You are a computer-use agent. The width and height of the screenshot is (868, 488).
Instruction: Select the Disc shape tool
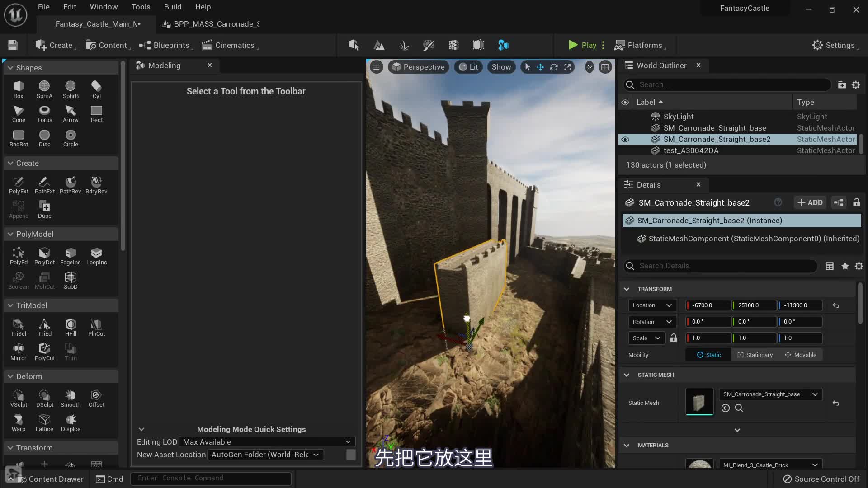tap(44, 138)
